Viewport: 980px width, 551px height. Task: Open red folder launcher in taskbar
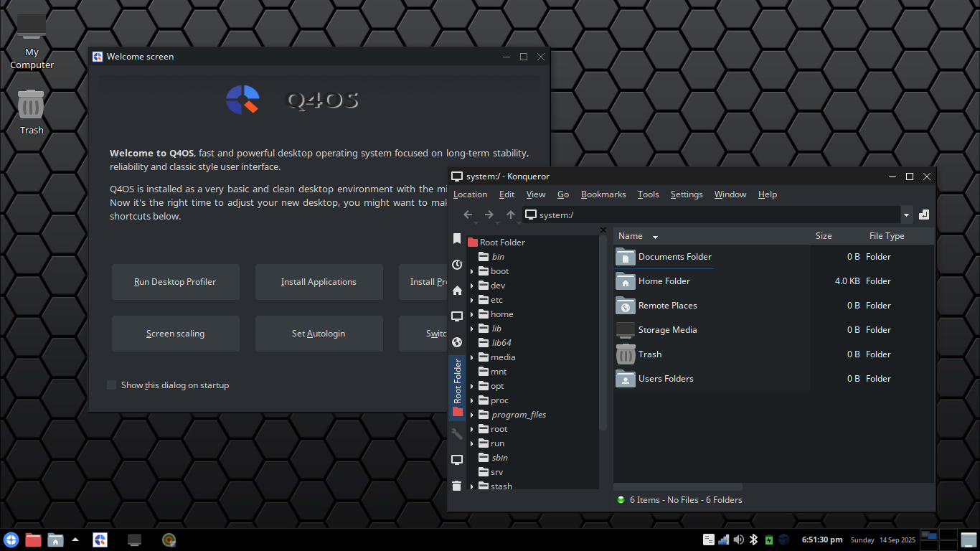pos(33,540)
